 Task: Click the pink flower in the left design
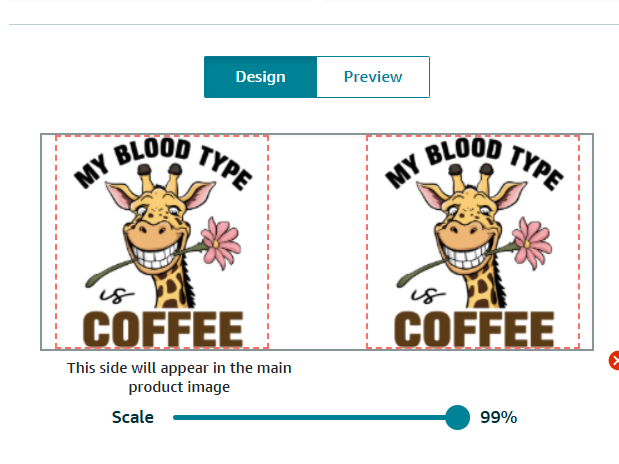pos(222,241)
